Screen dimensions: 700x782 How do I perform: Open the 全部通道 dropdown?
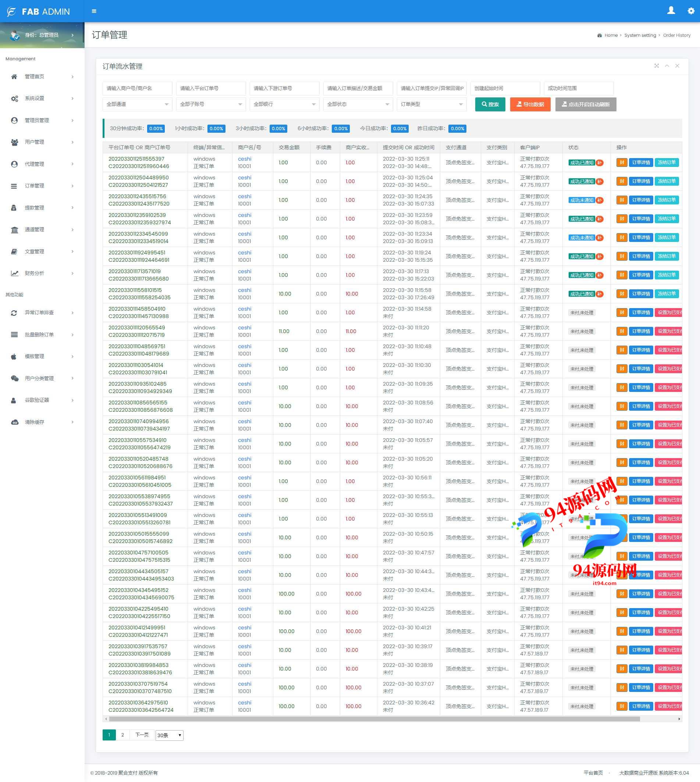(137, 104)
